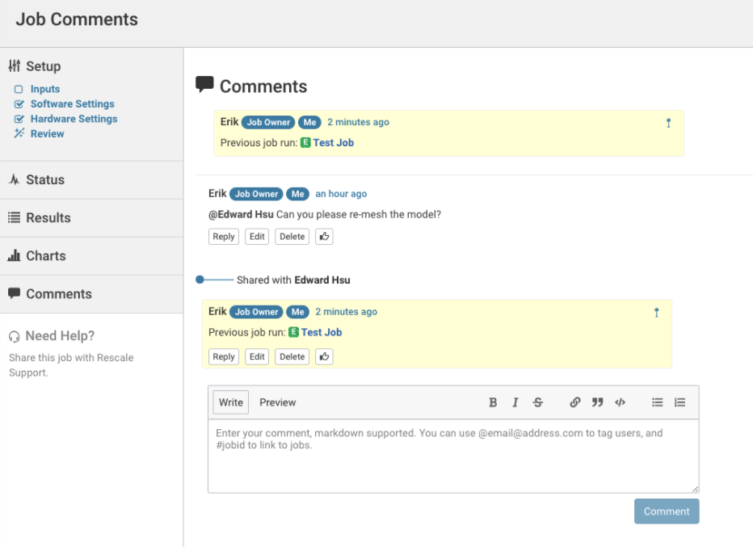Insert code formatting in comment

click(x=620, y=402)
